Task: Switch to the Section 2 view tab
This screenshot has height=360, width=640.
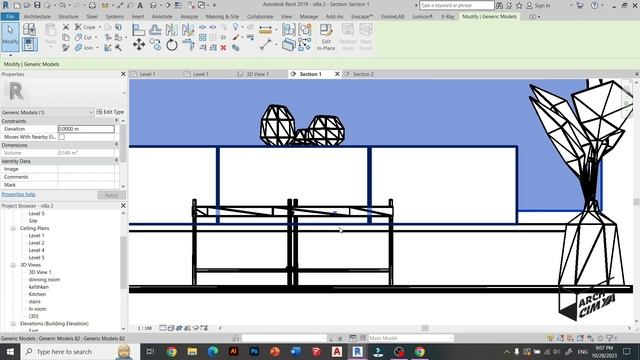Action: tap(363, 74)
